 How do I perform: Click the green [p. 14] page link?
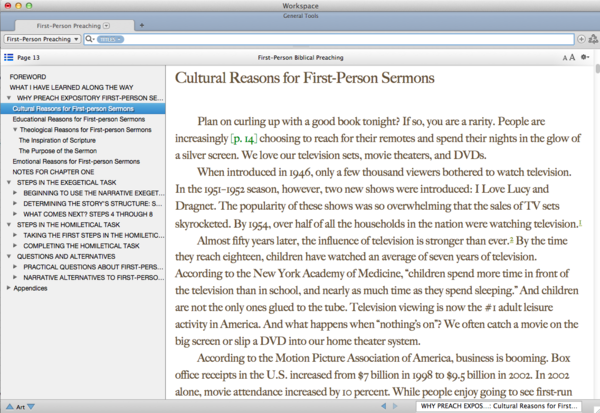coord(244,139)
